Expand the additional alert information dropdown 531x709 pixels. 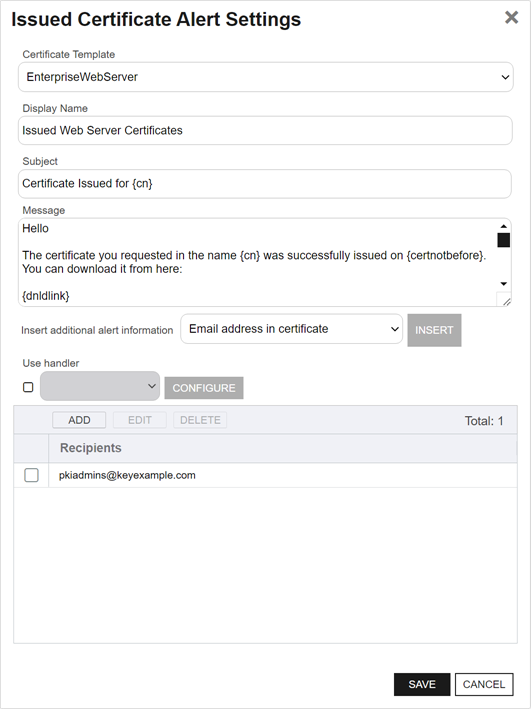pos(291,329)
